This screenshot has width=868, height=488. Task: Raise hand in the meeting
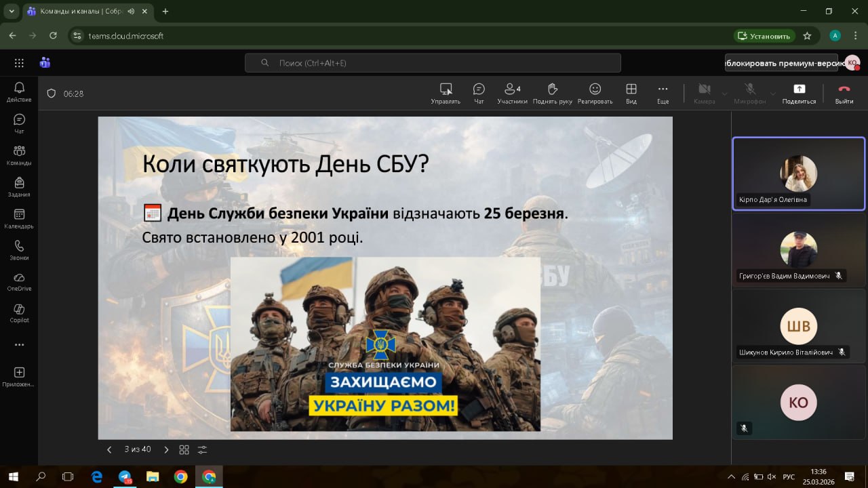coord(552,93)
